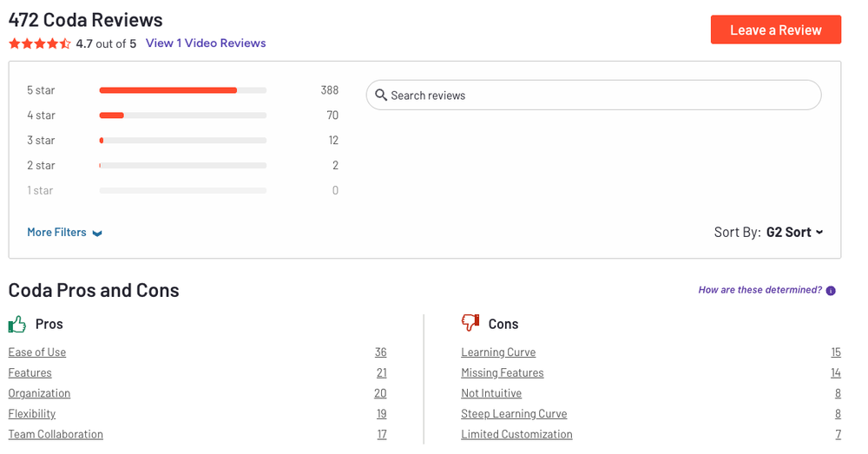The height and width of the screenshot is (454, 868).
Task: Click the red thumbs-down Cons icon
Action: 470,324
